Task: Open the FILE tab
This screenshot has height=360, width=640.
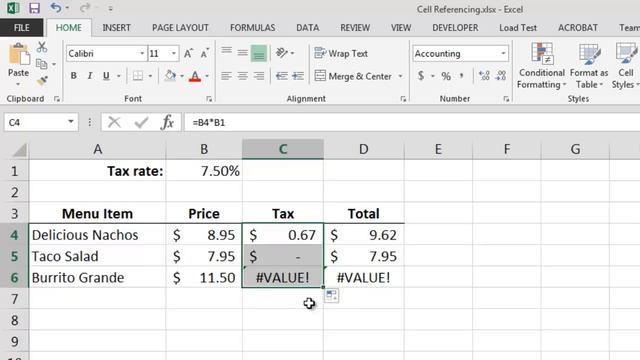Action: [x=22, y=28]
